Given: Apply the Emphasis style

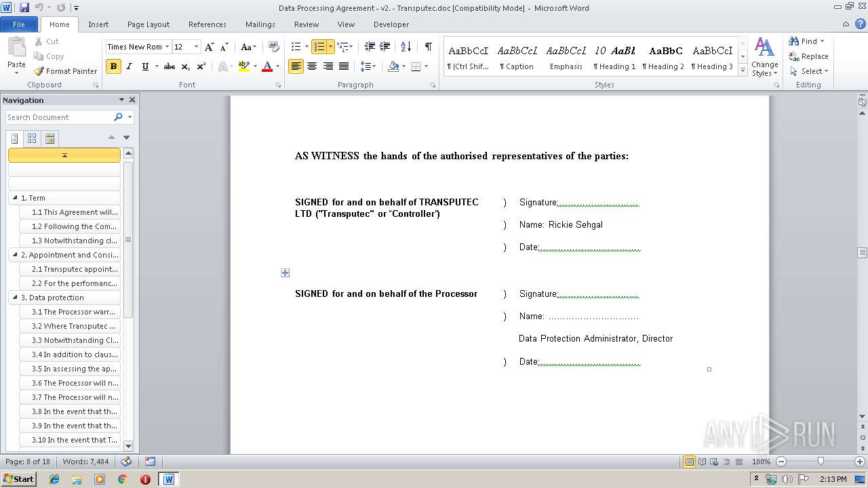Looking at the screenshot, I should (x=566, y=57).
